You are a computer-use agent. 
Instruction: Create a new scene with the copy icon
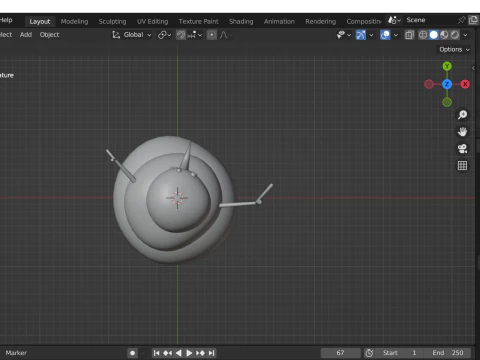click(x=473, y=20)
